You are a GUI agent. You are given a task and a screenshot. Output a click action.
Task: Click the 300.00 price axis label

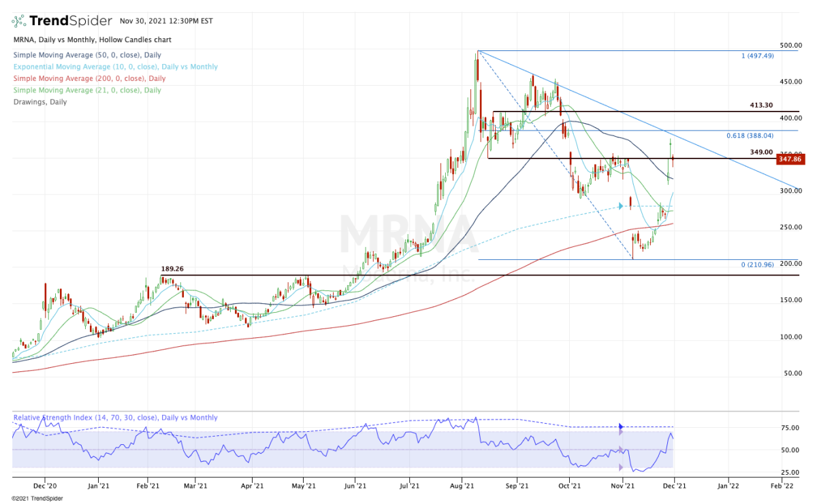point(790,191)
